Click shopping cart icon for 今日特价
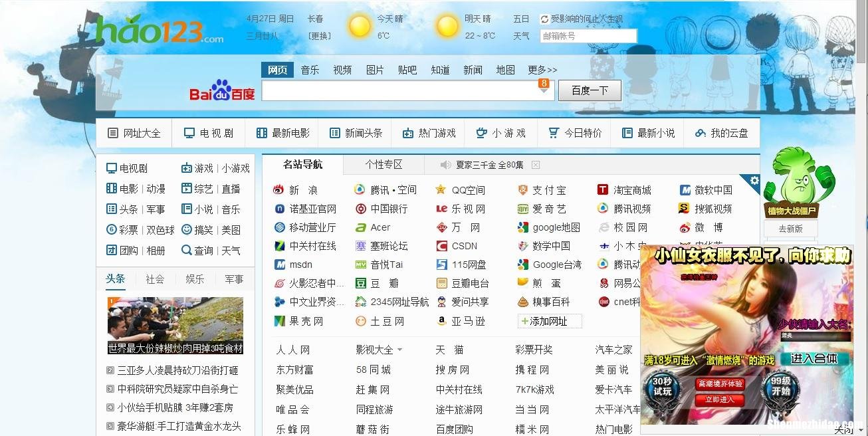The height and width of the screenshot is (436, 868). tap(554, 133)
